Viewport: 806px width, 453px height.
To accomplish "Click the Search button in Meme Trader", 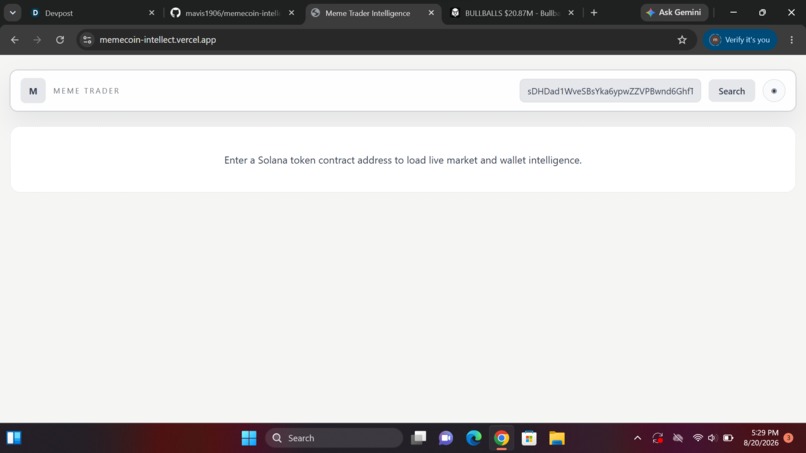I will (731, 91).
